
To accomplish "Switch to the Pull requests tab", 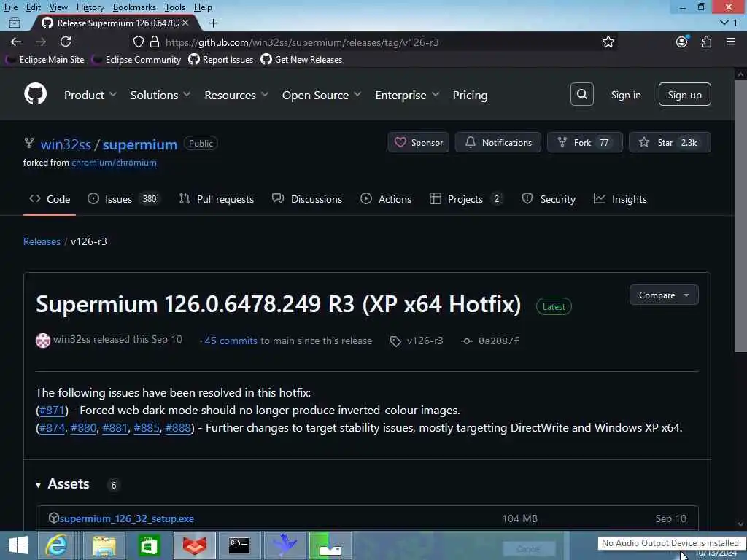I will (216, 199).
